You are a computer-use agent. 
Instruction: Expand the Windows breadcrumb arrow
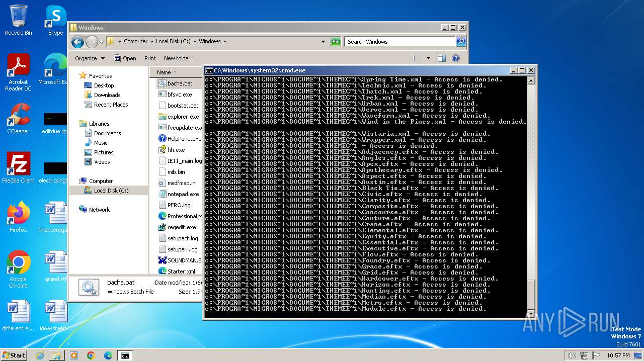point(225,42)
